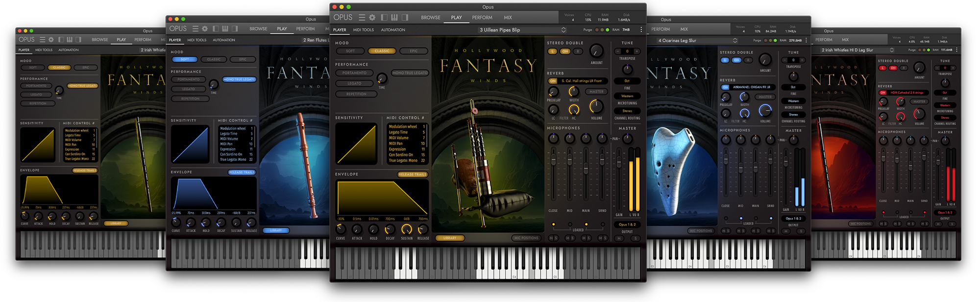Open the Western microtuning dropdown in center window
Viewport: 980px width, 302px height.
click(627, 96)
